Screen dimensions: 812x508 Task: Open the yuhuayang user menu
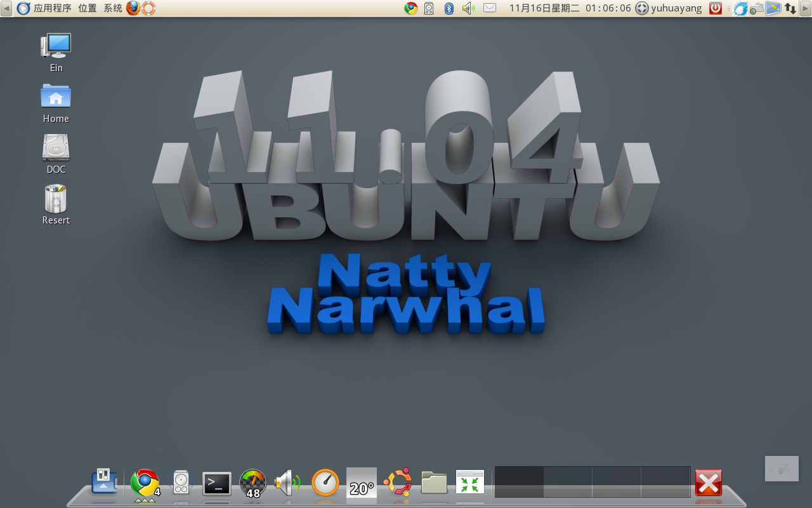coord(669,8)
